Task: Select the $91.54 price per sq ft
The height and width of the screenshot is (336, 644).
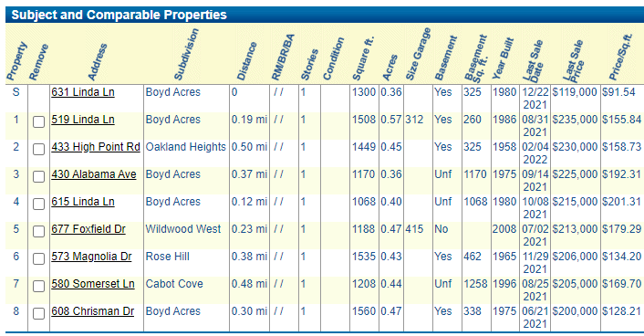Action: point(618,91)
